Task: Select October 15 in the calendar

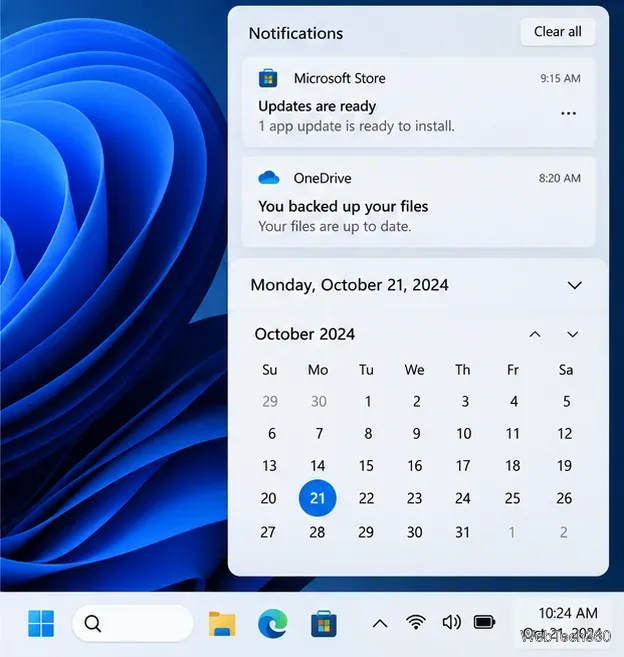Action: 366,466
